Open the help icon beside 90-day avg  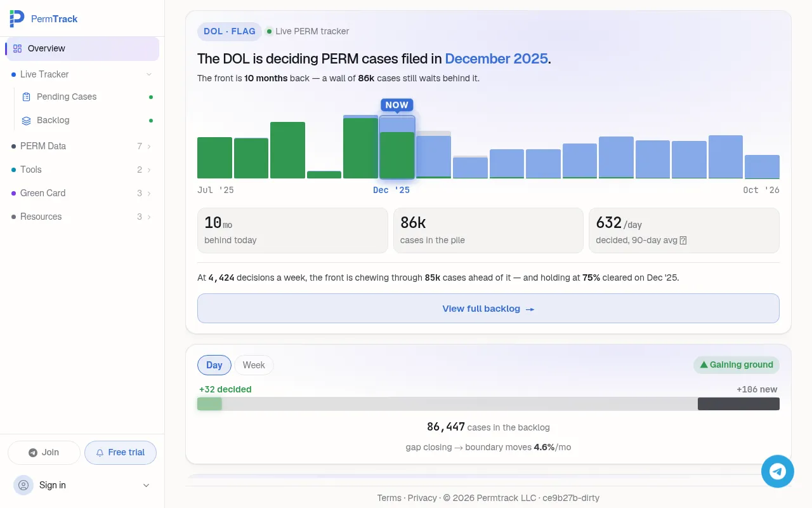[x=683, y=241]
